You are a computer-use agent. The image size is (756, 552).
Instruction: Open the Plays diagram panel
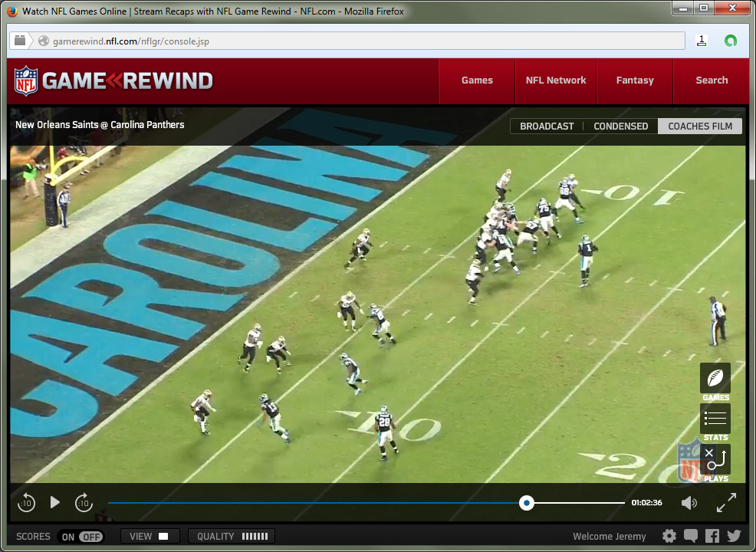715,459
